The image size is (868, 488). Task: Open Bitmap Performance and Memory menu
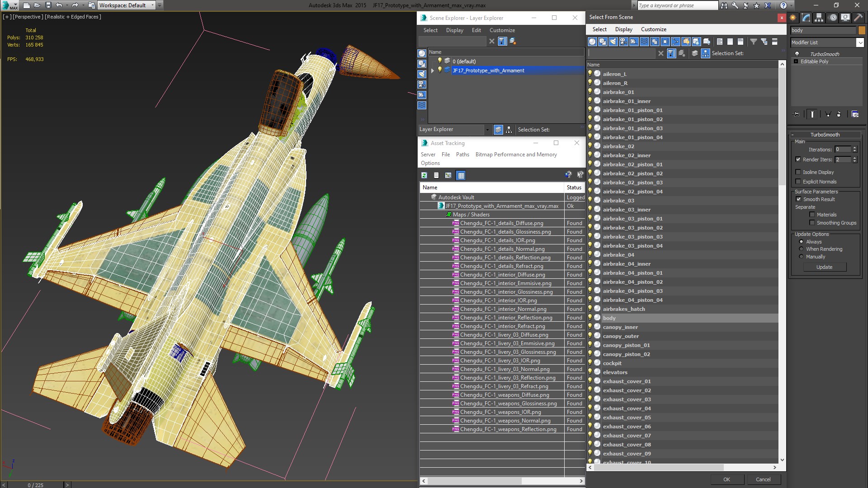[516, 155]
